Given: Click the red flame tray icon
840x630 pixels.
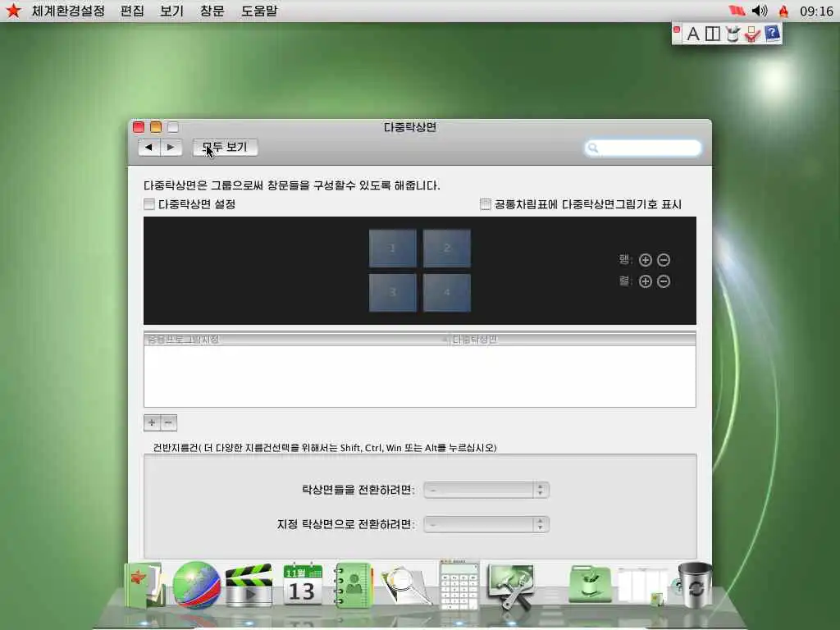Looking at the screenshot, I should (783, 11).
